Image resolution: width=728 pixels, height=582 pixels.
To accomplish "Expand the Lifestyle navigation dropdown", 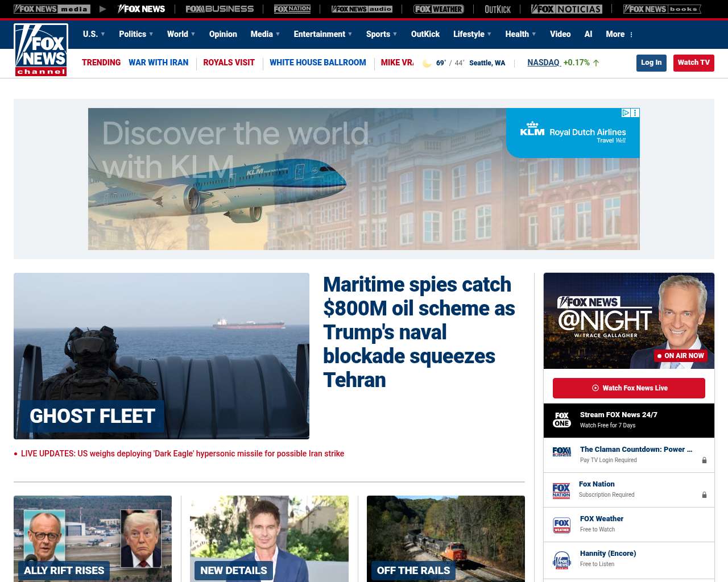I will click(472, 34).
